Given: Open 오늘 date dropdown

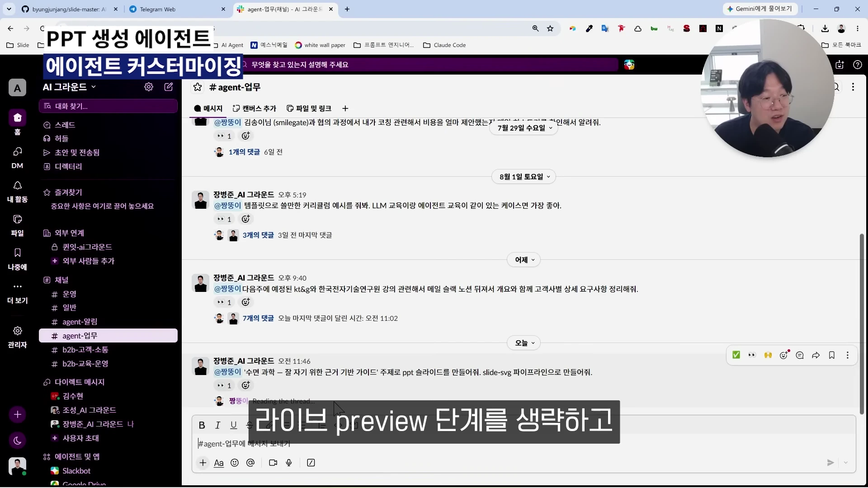Looking at the screenshot, I should tap(524, 343).
